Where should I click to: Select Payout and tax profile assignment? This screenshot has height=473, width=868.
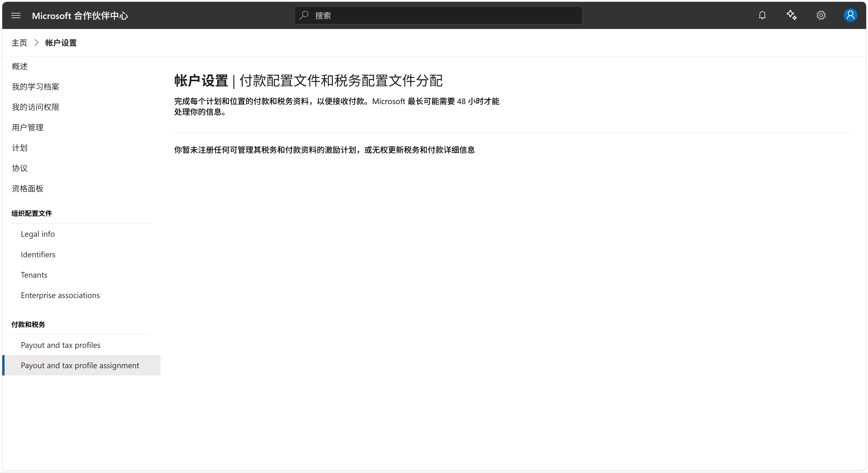pos(81,365)
